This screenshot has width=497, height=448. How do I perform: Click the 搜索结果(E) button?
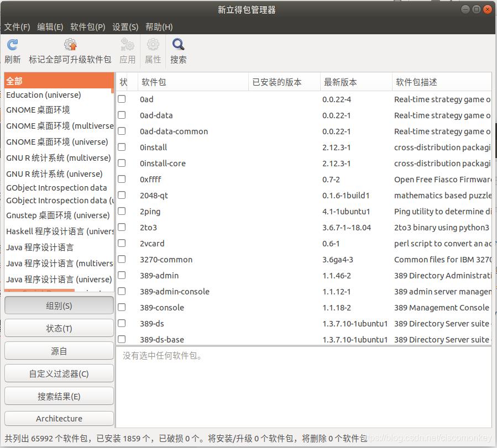59,396
